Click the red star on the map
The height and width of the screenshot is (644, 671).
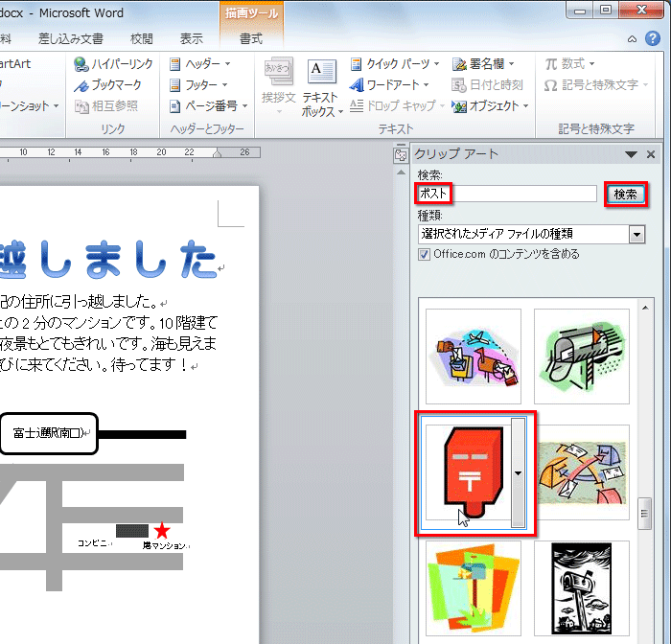coord(162,531)
